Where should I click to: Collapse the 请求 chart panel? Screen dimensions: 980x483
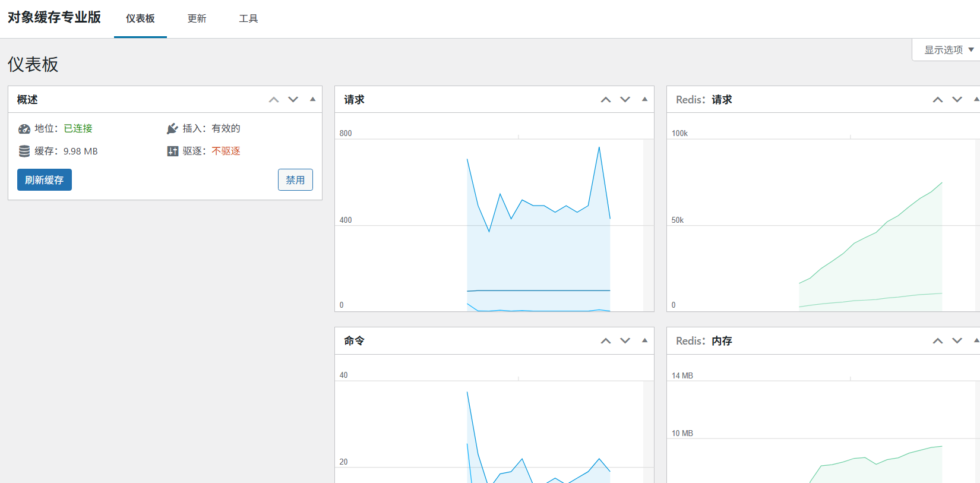[x=645, y=100]
